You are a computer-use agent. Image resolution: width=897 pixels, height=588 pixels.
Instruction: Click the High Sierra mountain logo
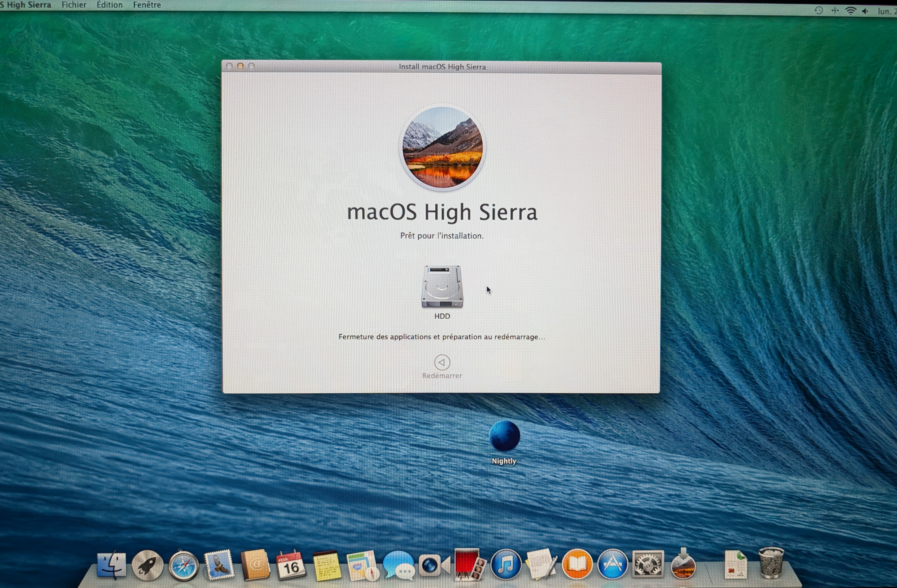(x=442, y=148)
